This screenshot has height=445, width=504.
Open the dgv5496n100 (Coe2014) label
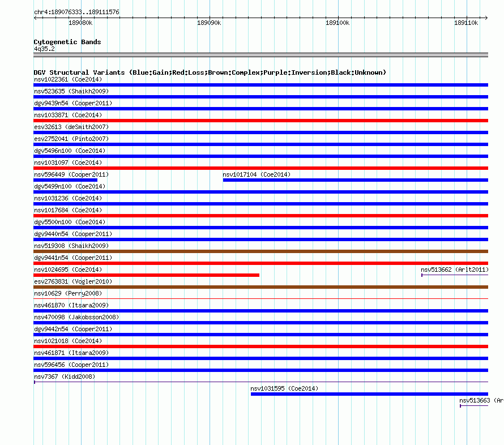point(70,151)
